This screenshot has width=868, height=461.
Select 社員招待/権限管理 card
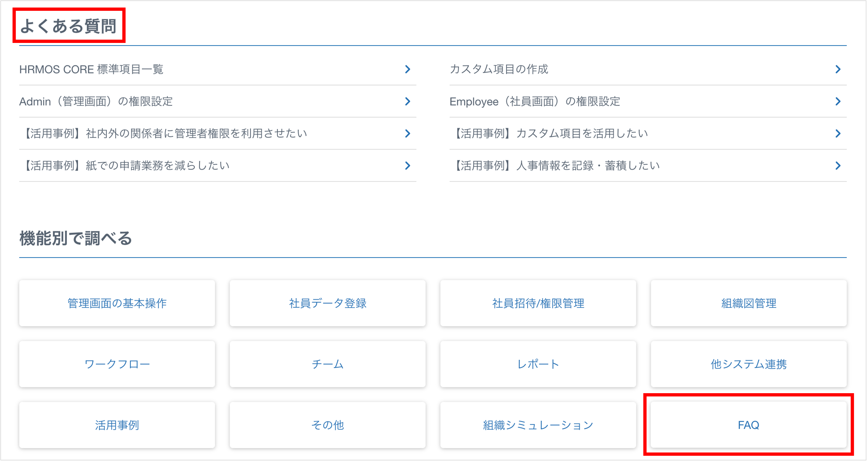(538, 303)
